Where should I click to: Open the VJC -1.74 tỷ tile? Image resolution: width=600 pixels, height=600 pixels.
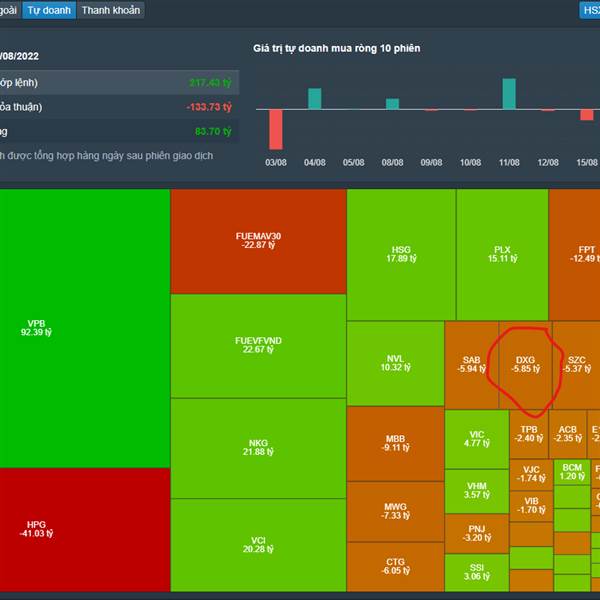point(532,475)
